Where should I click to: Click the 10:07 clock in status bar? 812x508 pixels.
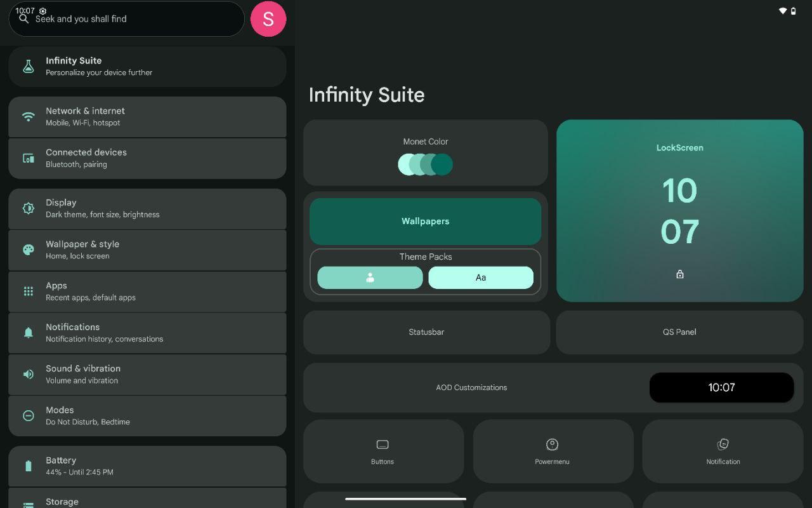(25, 11)
